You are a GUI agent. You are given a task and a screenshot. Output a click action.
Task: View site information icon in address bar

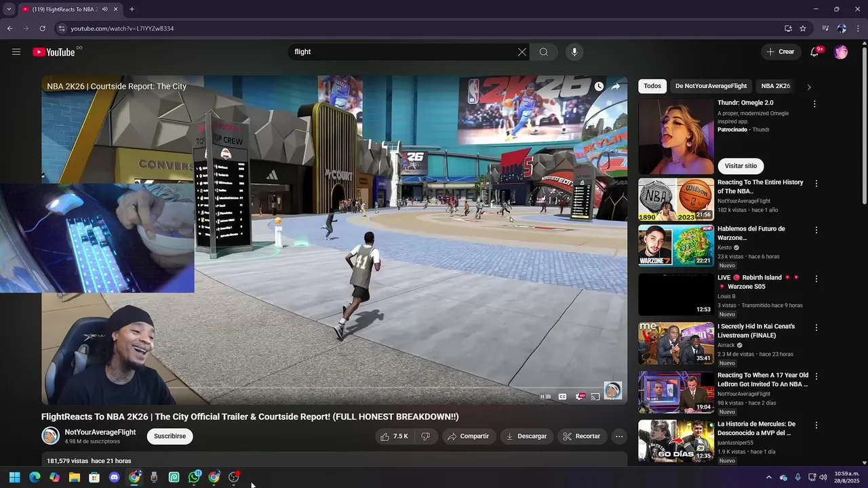point(62,28)
